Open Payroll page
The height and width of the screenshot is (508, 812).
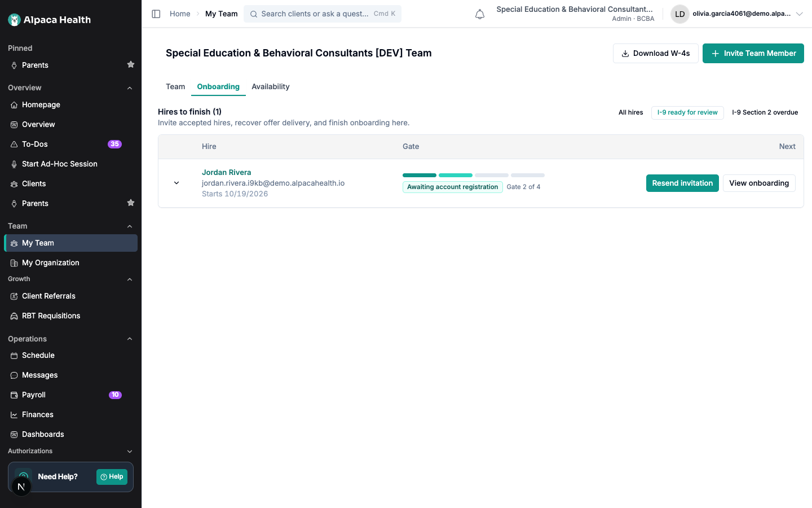coord(70,395)
